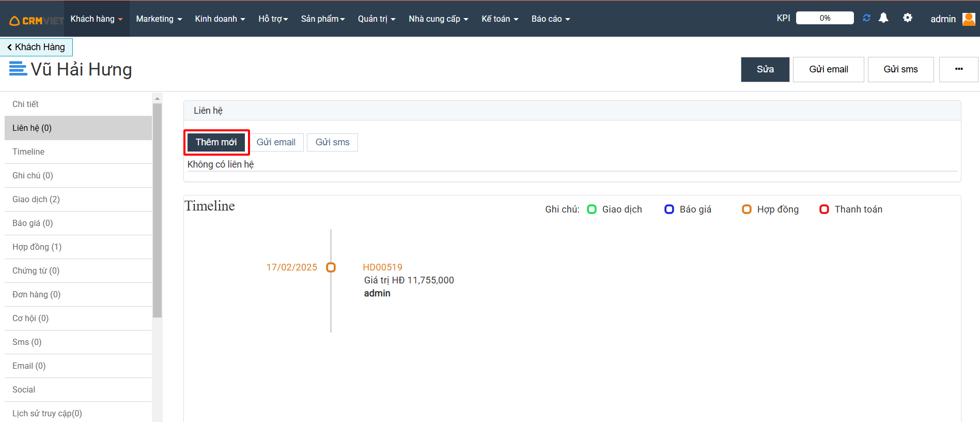This screenshot has height=422, width=980.
Task: Open the Sản phẩm dropdown
Action: tap(323, 19)
